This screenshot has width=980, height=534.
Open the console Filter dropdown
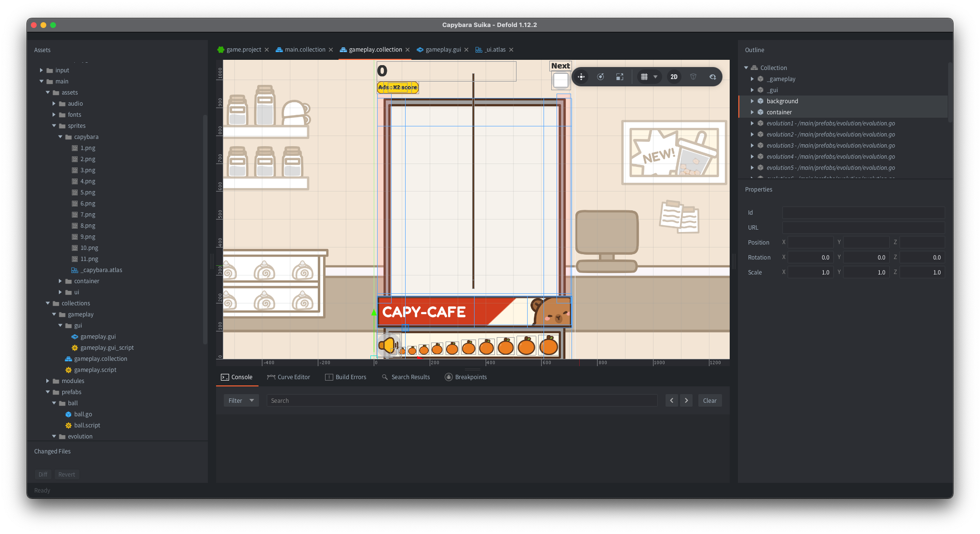[x=241, y=400]
